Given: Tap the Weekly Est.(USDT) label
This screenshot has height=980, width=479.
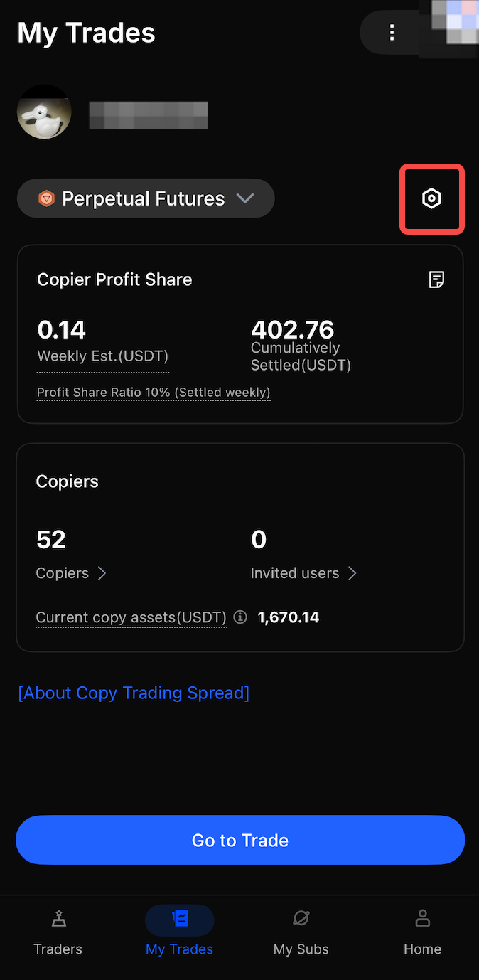Looking at the screenshot, I should pos(102,356).
